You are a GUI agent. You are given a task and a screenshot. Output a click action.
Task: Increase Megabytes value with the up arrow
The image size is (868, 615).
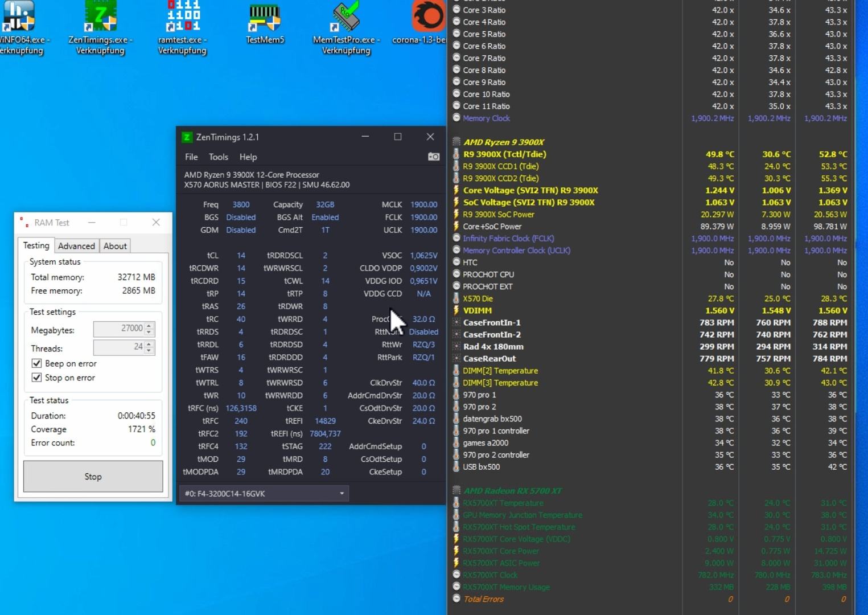[149, 326]
